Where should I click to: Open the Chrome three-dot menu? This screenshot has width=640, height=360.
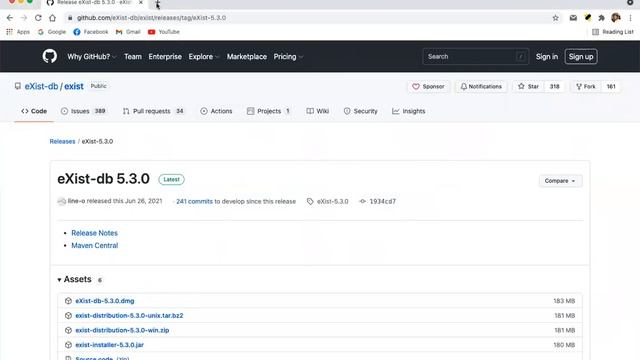click(x=631, y=18)
